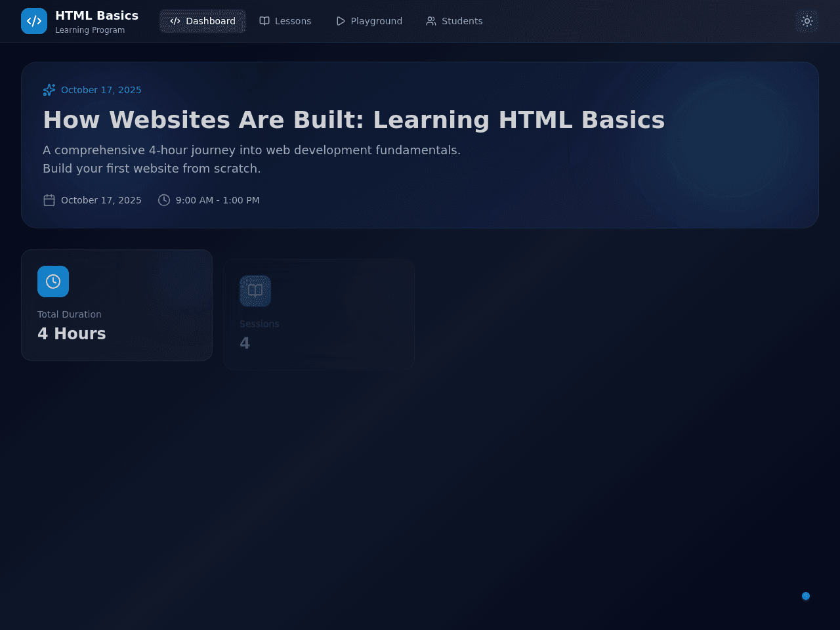
Task: Click the Learning Program subtitle
Action: click(x=90, y=30)
